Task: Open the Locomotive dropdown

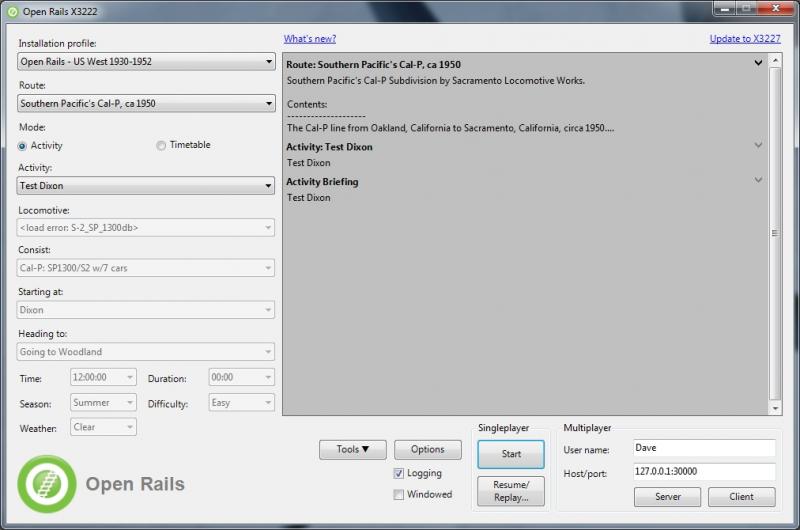Action: (x=146, y=228)
